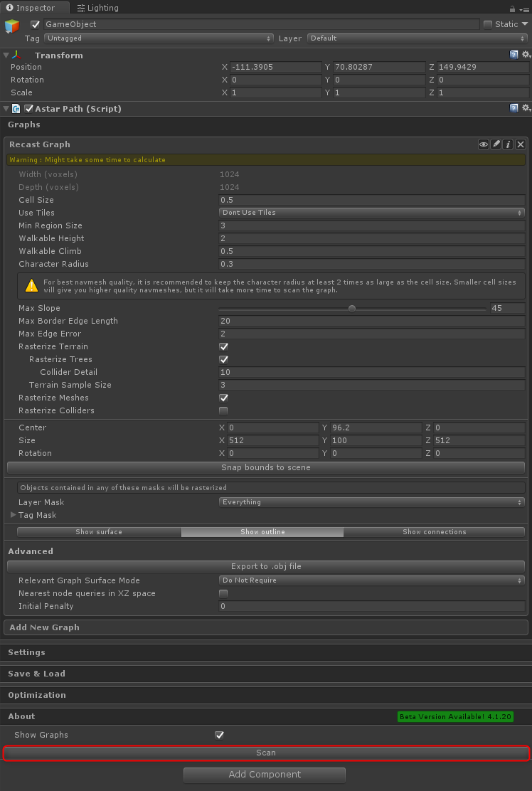Remove Recast Graph with the X icon

coord(520,144)
